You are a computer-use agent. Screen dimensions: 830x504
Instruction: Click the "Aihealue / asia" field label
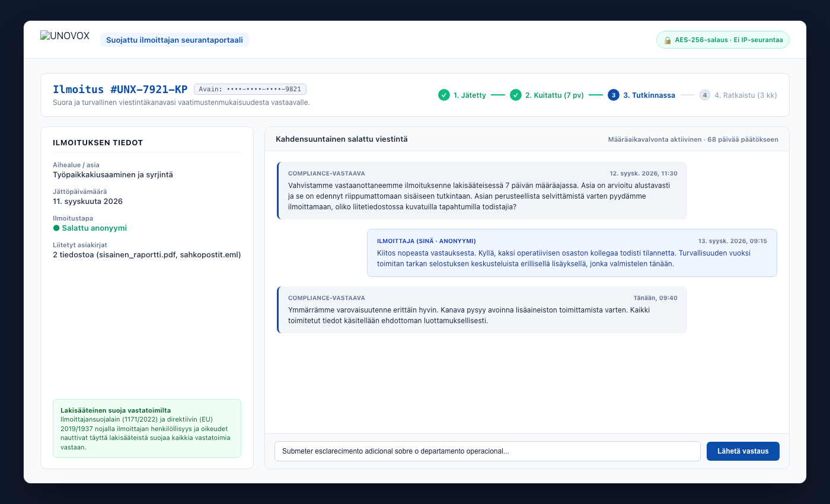76,165
